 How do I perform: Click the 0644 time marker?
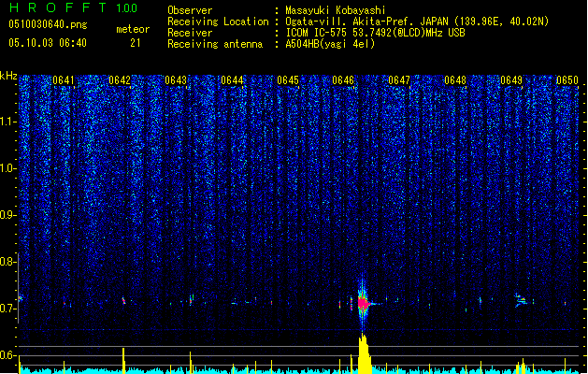pyautogui.click(x=232, y=80)
